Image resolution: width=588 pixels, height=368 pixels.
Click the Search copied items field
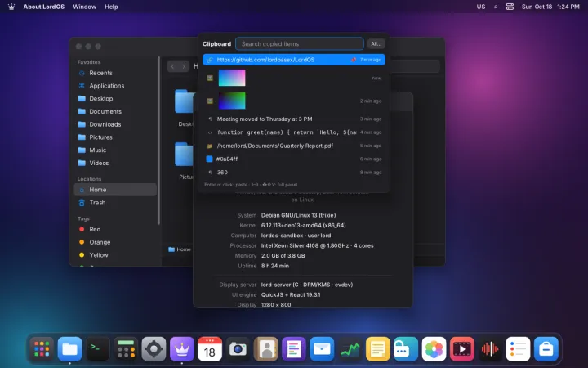pos(300,44)
